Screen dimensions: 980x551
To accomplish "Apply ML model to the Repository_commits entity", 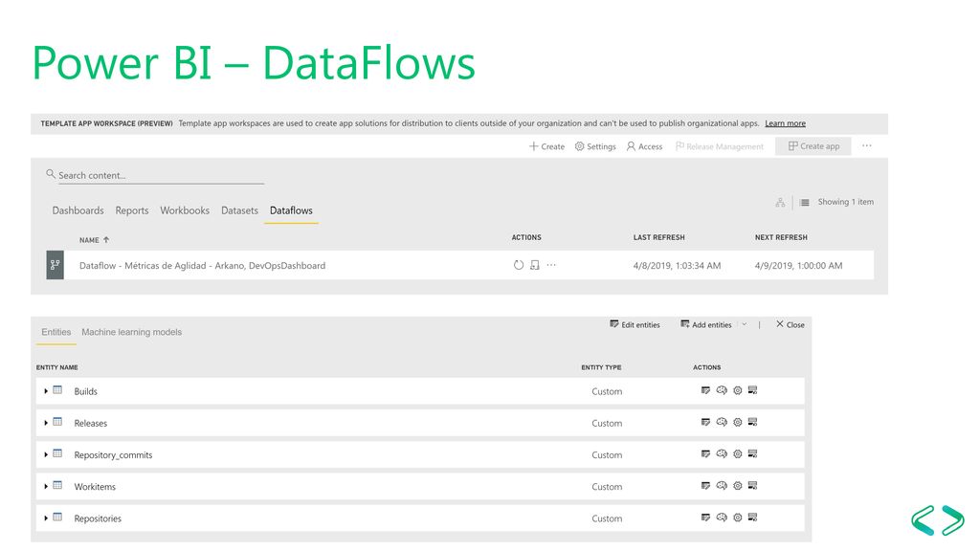I will [722, 454].
